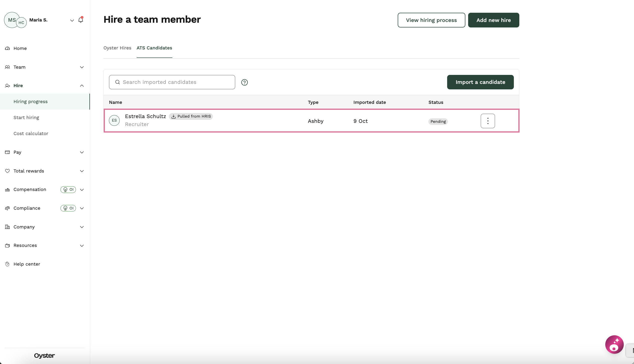This screenshot has width=634, height=364.
Task: Click the Compensation chart icon
Action: (7, 189)
